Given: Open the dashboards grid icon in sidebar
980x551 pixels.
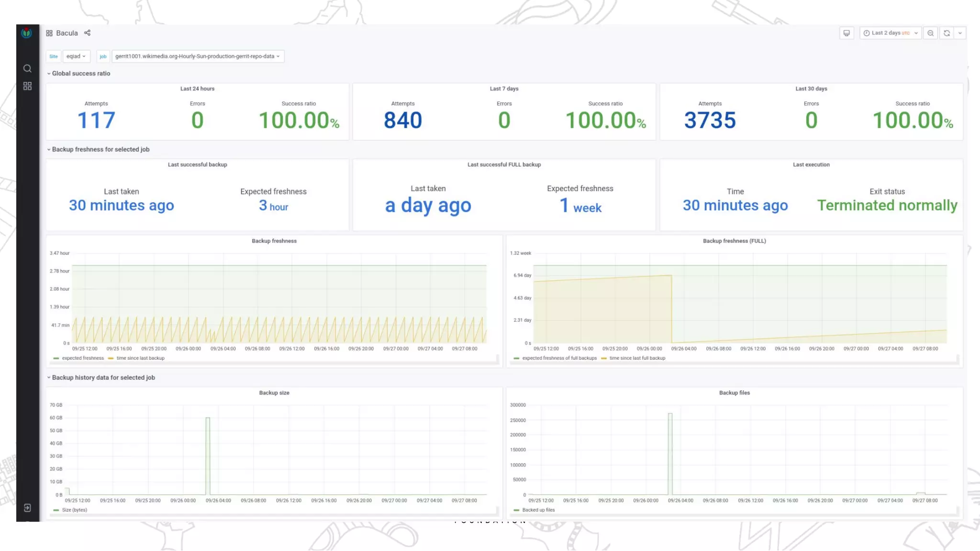Looking at the screenshot, I should coord(27,86).
